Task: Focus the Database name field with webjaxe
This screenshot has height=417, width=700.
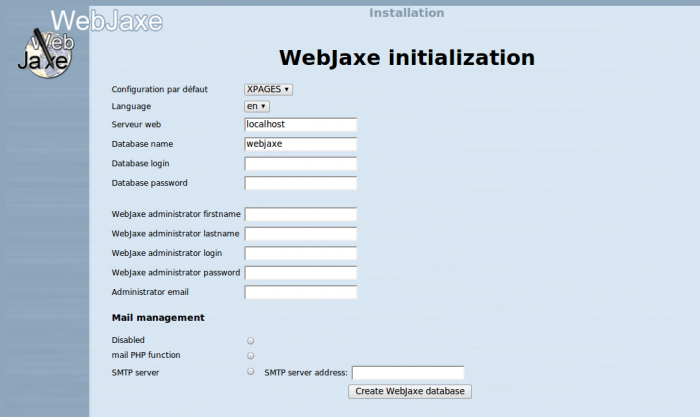Action: pos(300,144)
